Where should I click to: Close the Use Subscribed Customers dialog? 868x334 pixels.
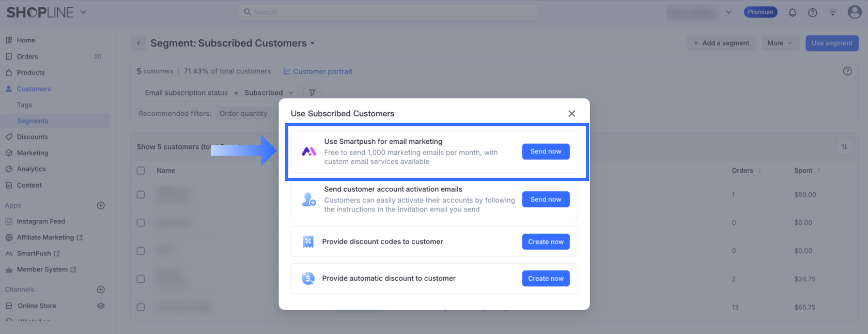[571, 114]
